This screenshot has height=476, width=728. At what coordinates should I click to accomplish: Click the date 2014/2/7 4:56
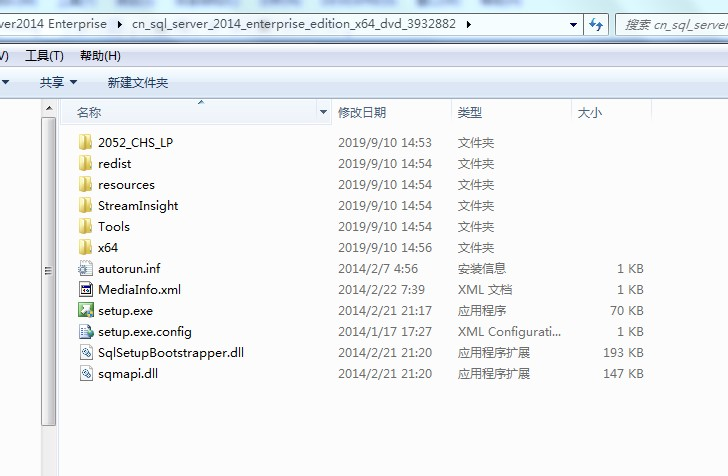pos(378,268)
